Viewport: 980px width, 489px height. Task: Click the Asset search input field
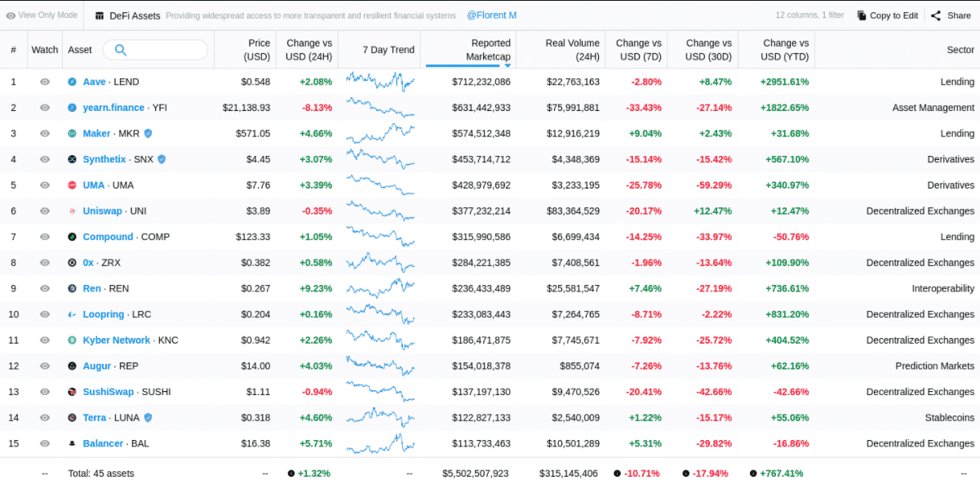165,50
